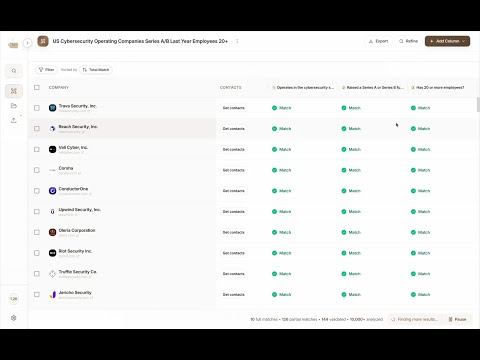Open the folder icon in the sidebar
Viewport: 480px width, 360px height.
[14, 106]
